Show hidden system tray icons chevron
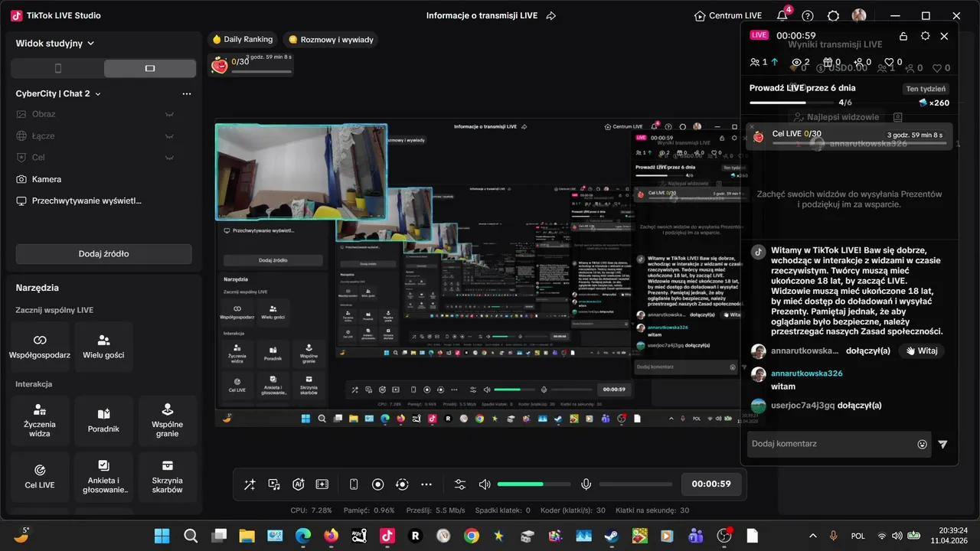 pos(812,536)
